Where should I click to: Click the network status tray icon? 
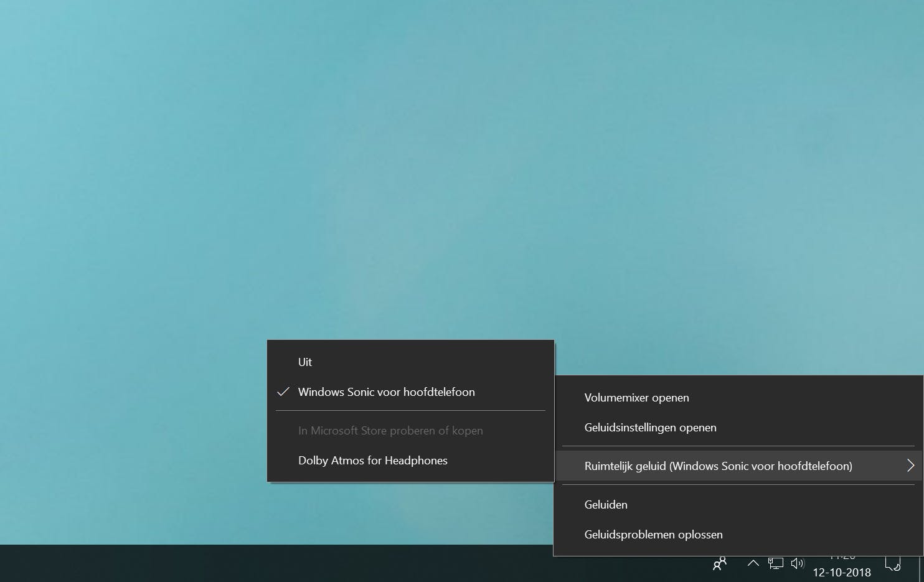775,563
